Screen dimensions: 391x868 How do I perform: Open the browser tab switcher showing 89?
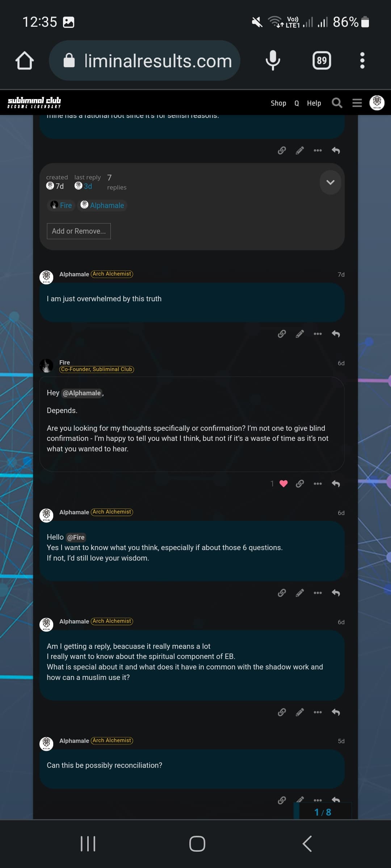[321, 60]
